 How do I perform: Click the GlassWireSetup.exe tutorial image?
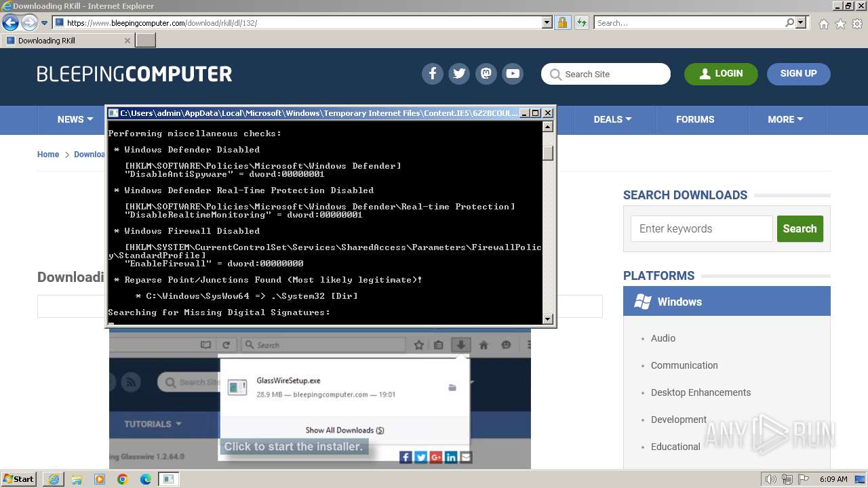tap(320, 399)
